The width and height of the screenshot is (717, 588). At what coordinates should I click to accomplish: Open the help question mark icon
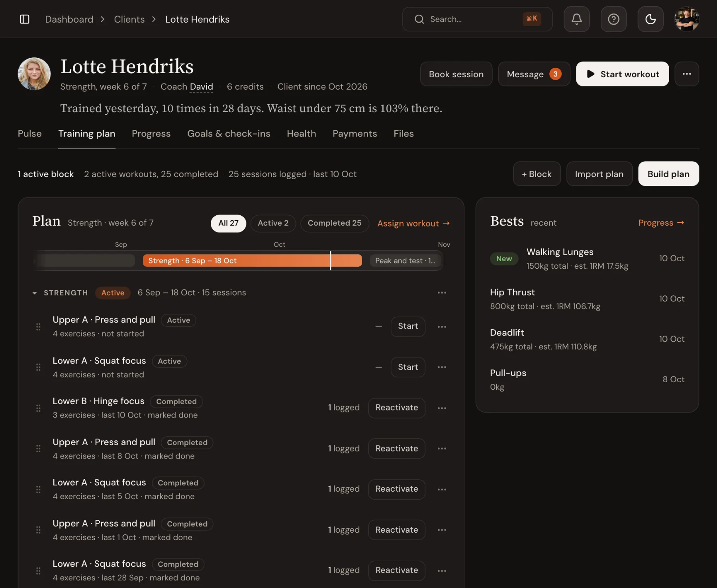point(613,19)
